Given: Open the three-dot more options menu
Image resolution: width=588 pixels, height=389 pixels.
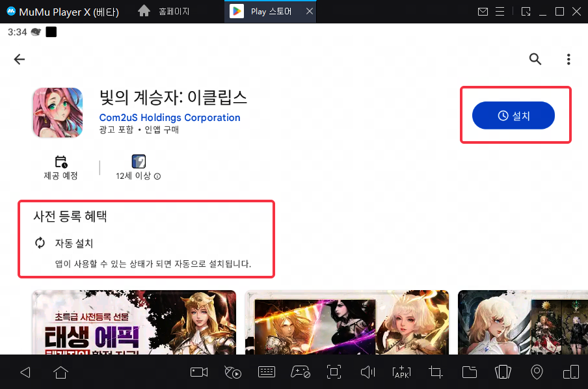Looking at the screenshot, I should point(568,59).
